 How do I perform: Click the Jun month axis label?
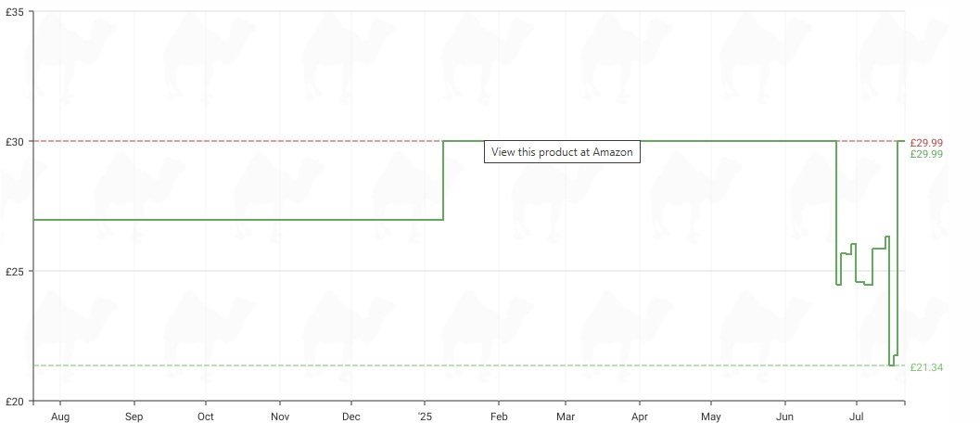(785, 417)
